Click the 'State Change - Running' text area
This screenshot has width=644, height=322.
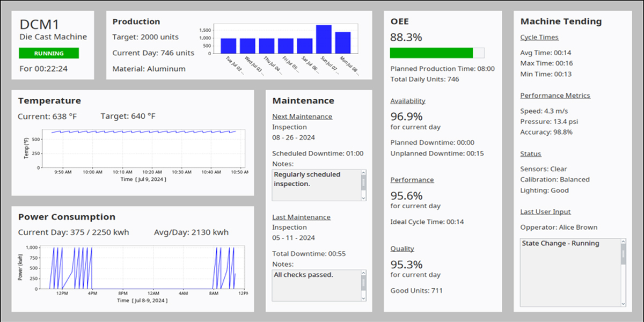coord(569,272)
